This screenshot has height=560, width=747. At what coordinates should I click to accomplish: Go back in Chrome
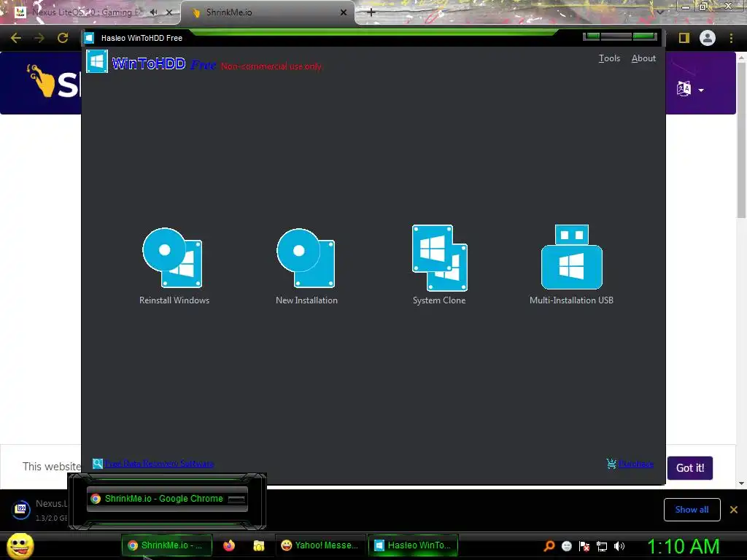(16, 38)
